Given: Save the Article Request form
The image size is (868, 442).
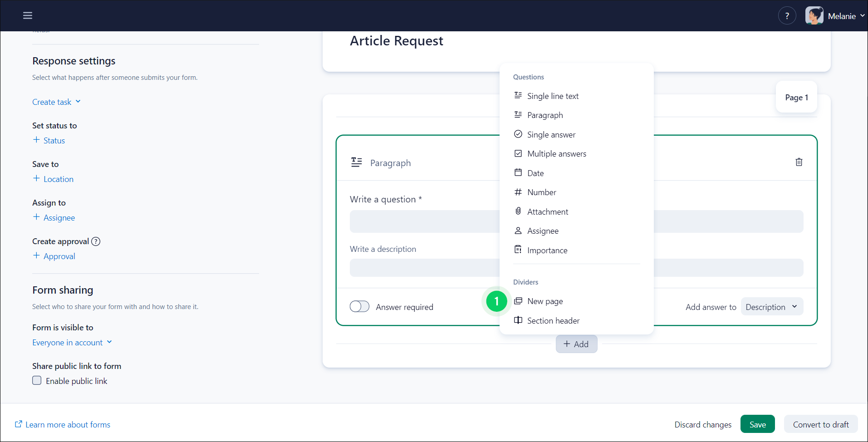Looking at the screenshot, I should click(x=757, y=424).
